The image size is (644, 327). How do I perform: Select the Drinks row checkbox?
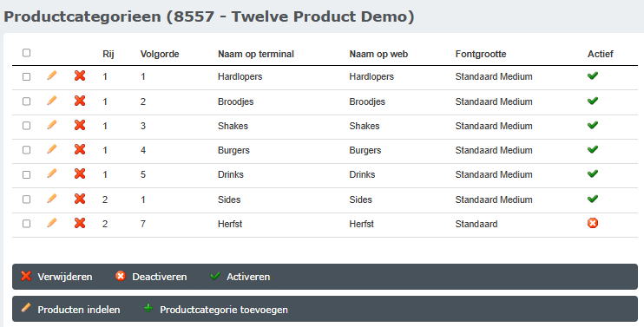click(26, 175)
